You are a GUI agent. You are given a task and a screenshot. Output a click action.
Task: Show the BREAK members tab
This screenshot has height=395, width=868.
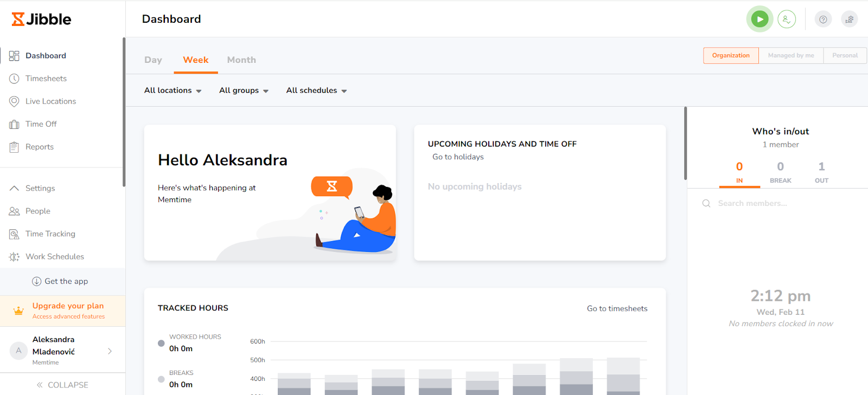pos(781,173)
